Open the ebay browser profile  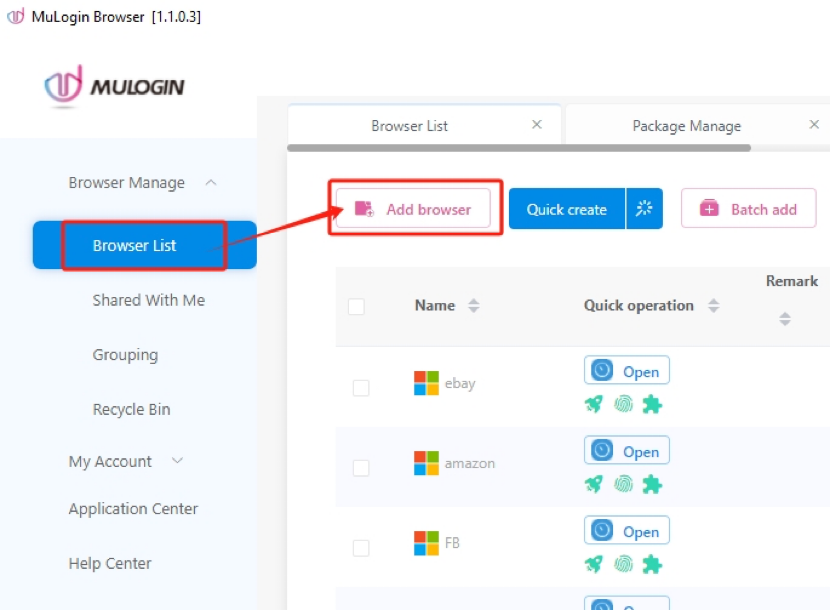[x=627, y=371]
